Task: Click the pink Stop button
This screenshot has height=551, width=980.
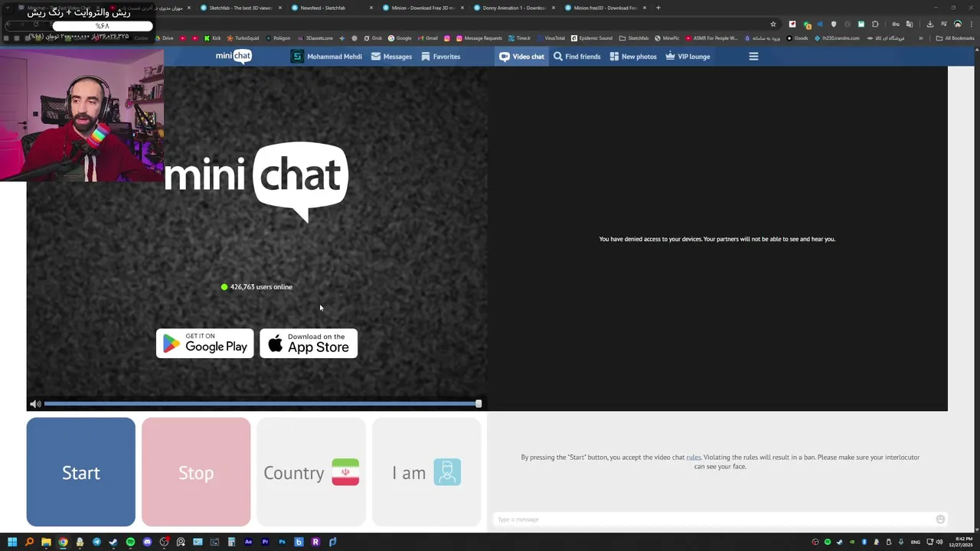Action: coord(196,472)
